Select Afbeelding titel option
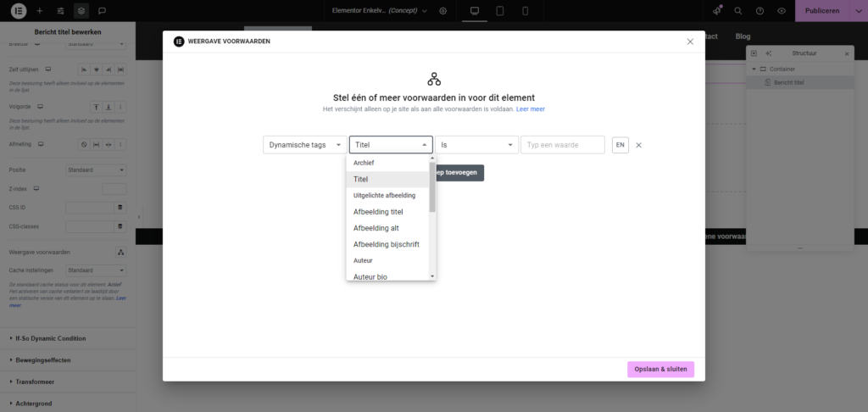Viewport: 868px width, 412px height. [387, 212]
